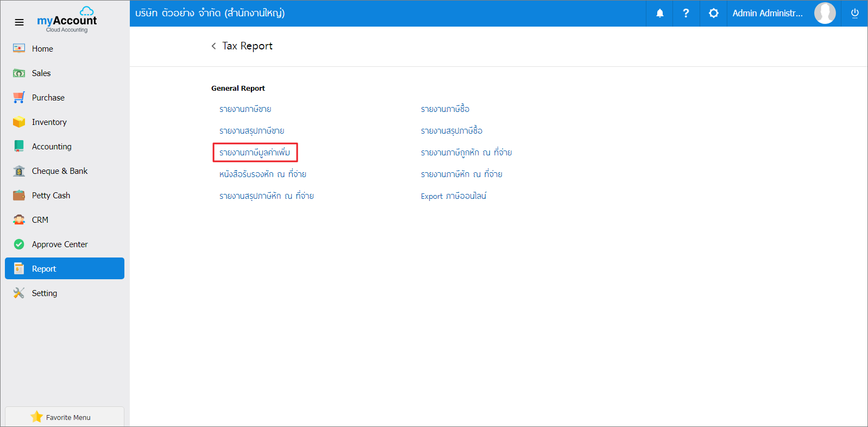Open Approve Center menu
The image size is (868, 427).
(65, 244)
